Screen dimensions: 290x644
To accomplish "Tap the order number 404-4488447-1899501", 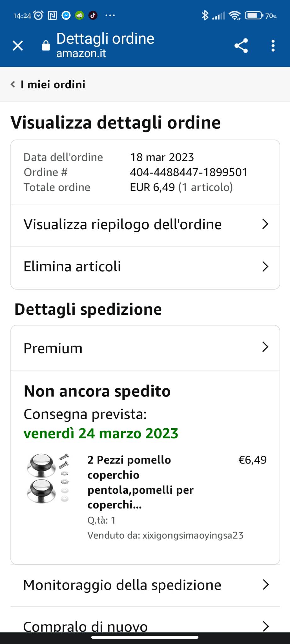I will (x=189, y=172).
